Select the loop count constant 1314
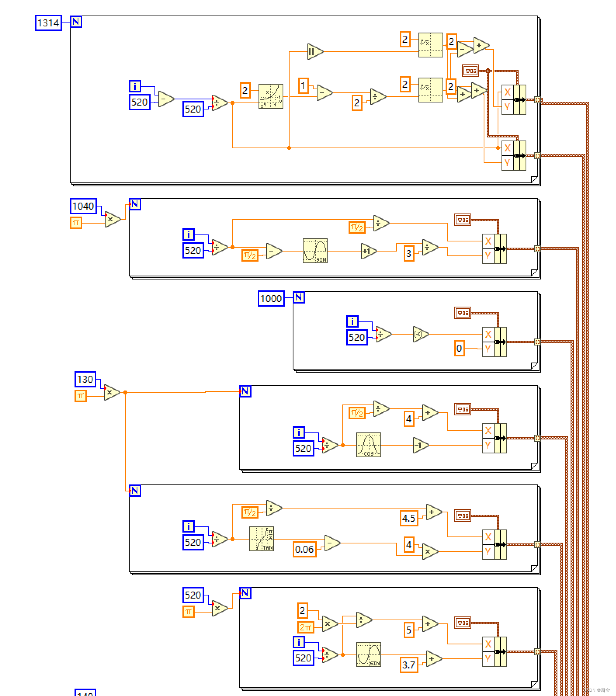 (x=49, y=23)
